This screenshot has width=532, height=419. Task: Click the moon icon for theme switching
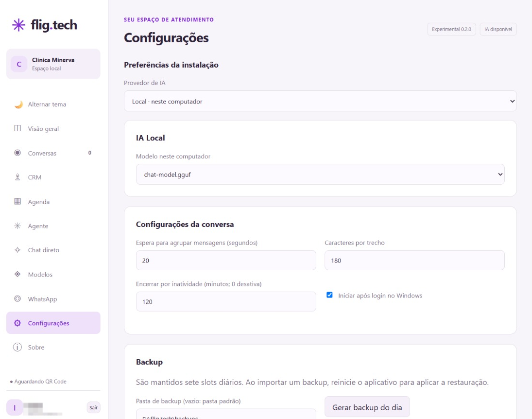tap(18, 104)
